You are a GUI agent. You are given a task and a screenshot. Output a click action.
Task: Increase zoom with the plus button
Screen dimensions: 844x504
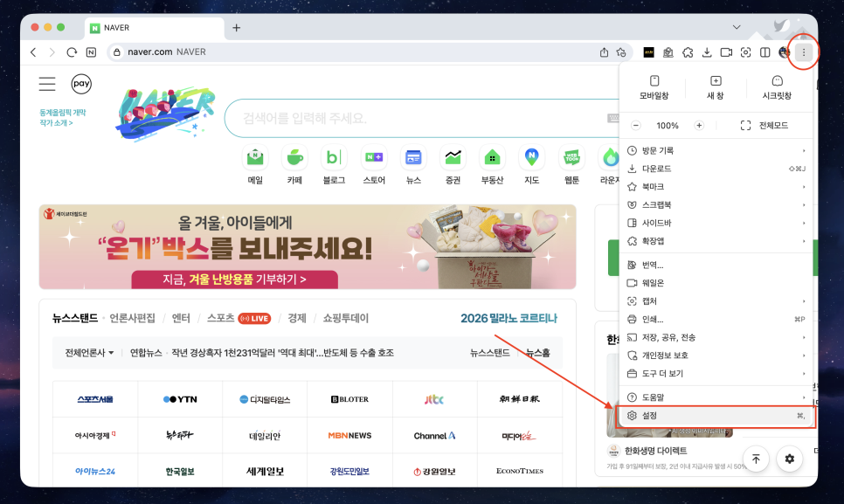(699, 125)
